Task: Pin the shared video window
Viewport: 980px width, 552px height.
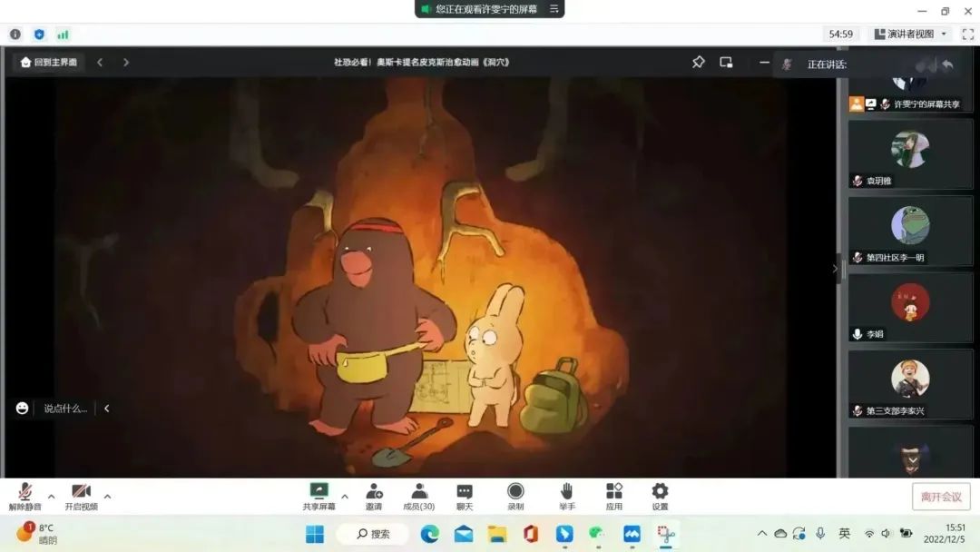Action: tap(698, 62)
